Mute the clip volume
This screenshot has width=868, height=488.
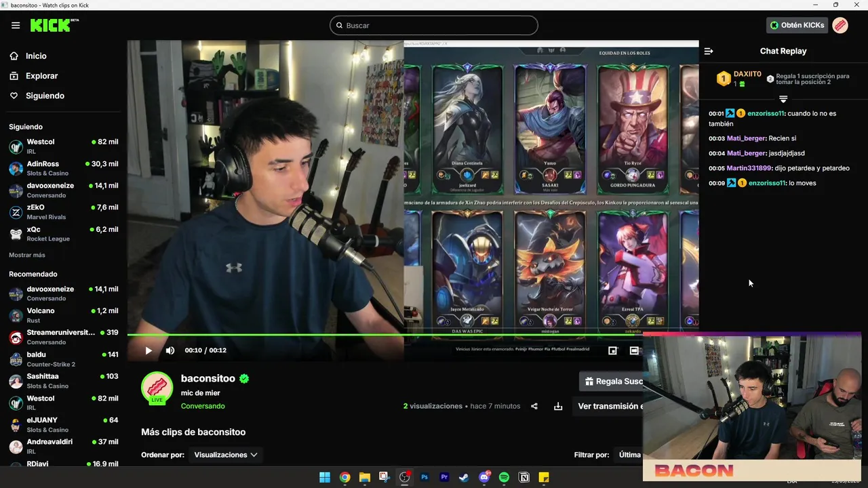tap(170, 350)
